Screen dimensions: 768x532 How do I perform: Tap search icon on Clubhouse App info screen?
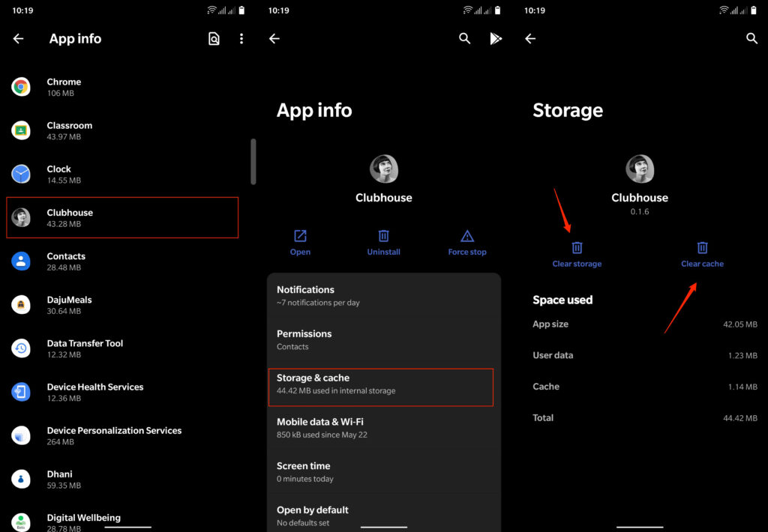pos(465,39)
